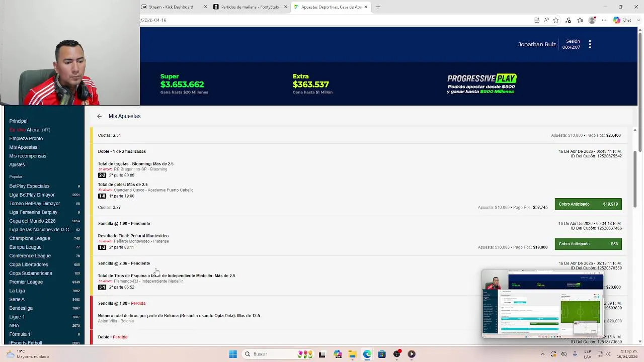The image size is (644, 362).
Task: Open Europa League category
Action: pos(44,247)
